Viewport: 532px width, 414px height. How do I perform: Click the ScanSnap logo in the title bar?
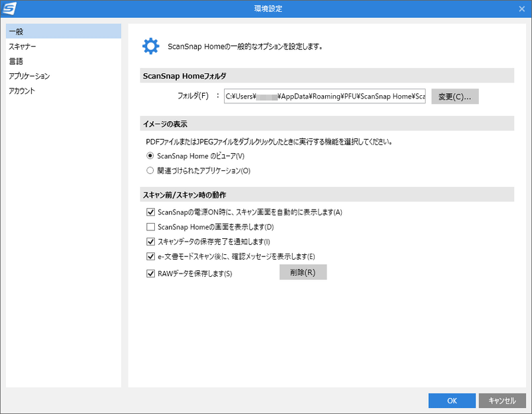10,8
